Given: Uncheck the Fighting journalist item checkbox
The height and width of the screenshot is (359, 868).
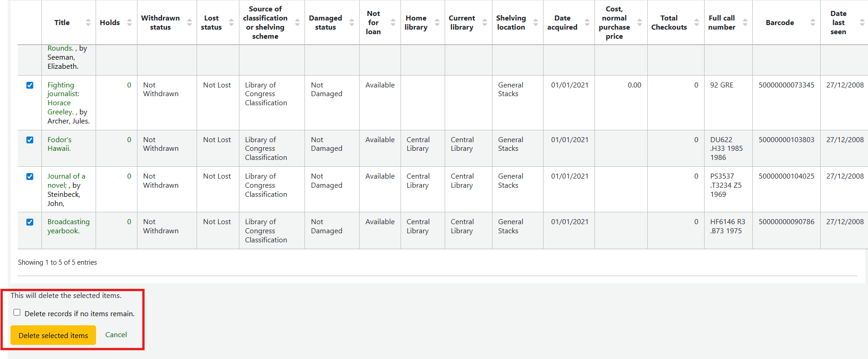Looking at the screenshot, I should click(x=30, y=85).
